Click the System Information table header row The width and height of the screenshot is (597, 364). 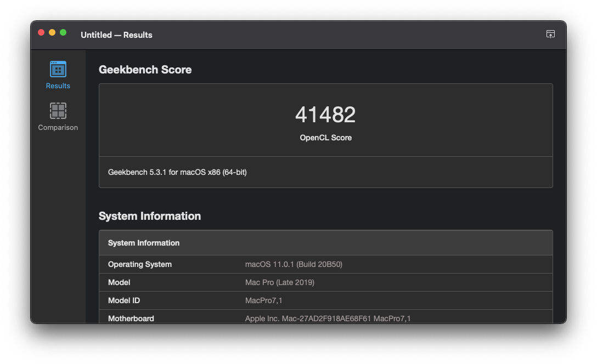pos(325,243)
